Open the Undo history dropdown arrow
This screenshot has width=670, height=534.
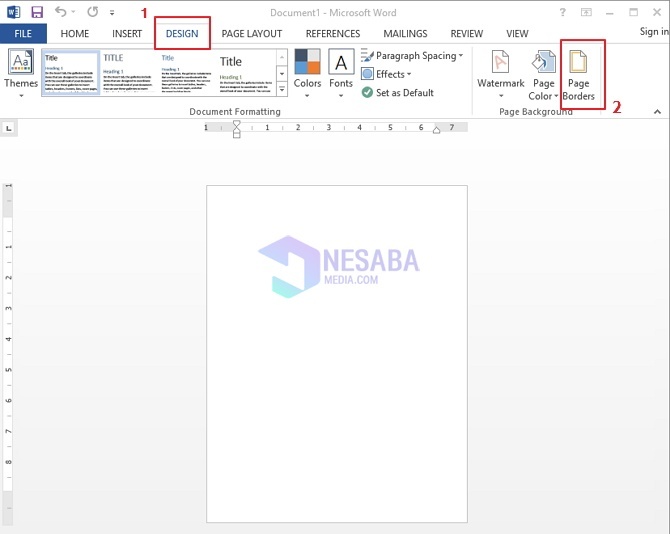73,12
